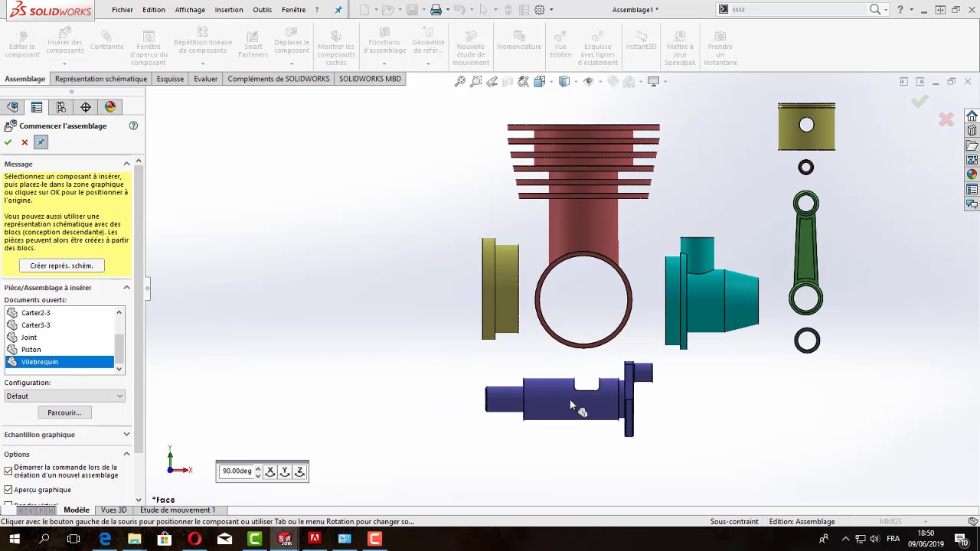The image size is (980, 551).
Task: Toggle Aperçu graphique checkbox
Action: click(x=8, y=490)
